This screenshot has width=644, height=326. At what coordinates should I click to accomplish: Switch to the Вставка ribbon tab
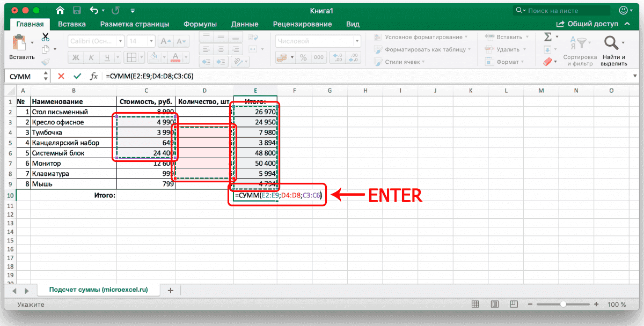(72, 24)
